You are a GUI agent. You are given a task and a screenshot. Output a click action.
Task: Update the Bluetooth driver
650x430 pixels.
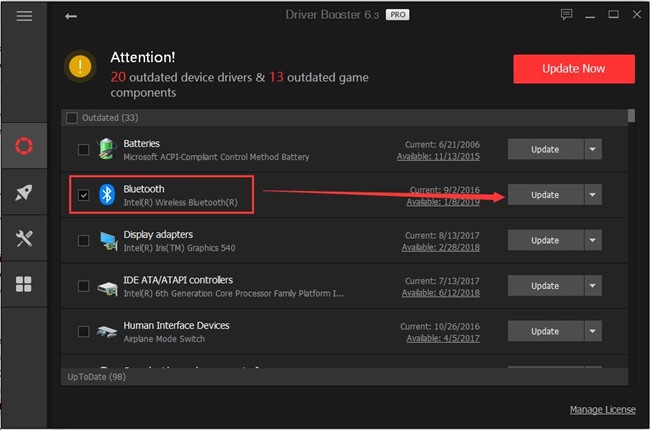point(546,194)
